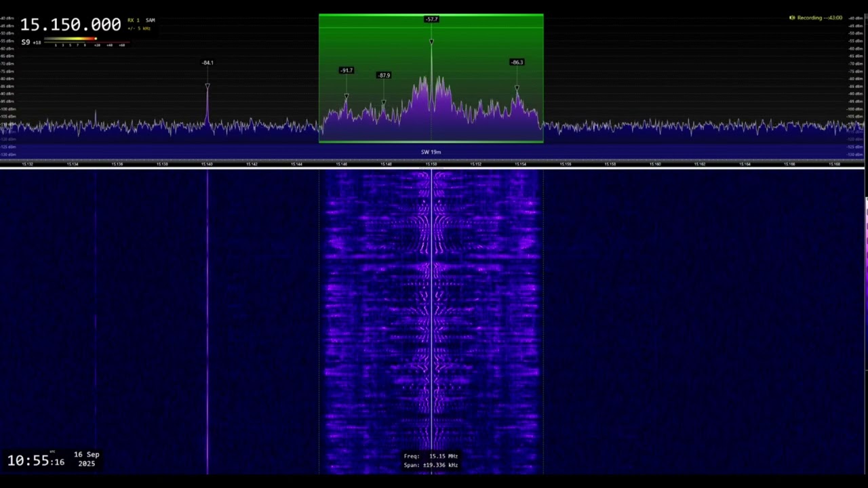Click the 15.168 tick on frequency scale
Image resolution: width=868 pixels, height=488 pixels.
point(834,164)
